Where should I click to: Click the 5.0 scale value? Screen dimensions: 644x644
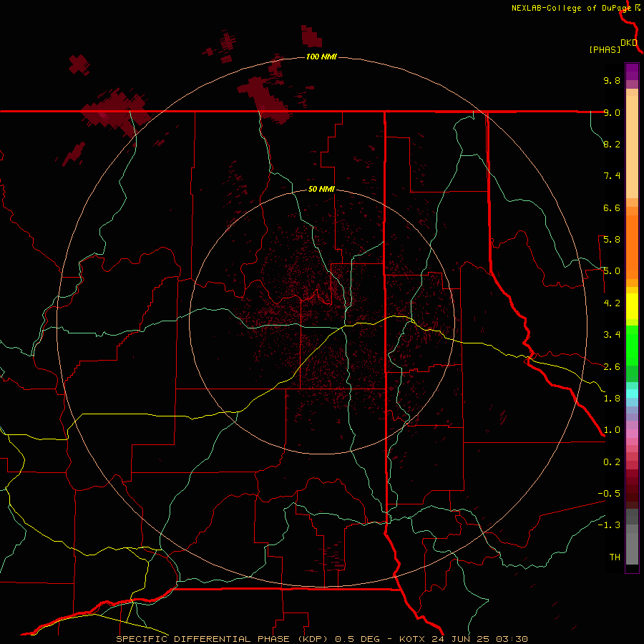click(612, 271)
